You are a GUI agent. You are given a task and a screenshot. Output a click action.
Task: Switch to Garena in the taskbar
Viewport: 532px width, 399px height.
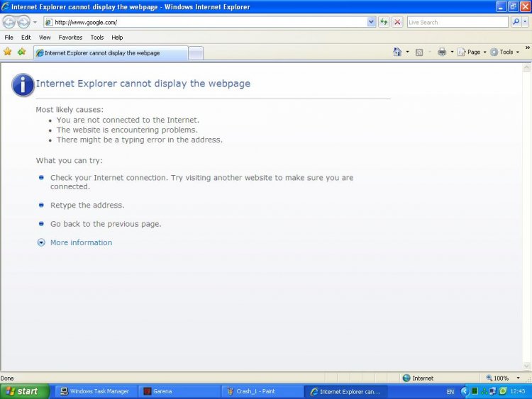click(x=179, y=391)
